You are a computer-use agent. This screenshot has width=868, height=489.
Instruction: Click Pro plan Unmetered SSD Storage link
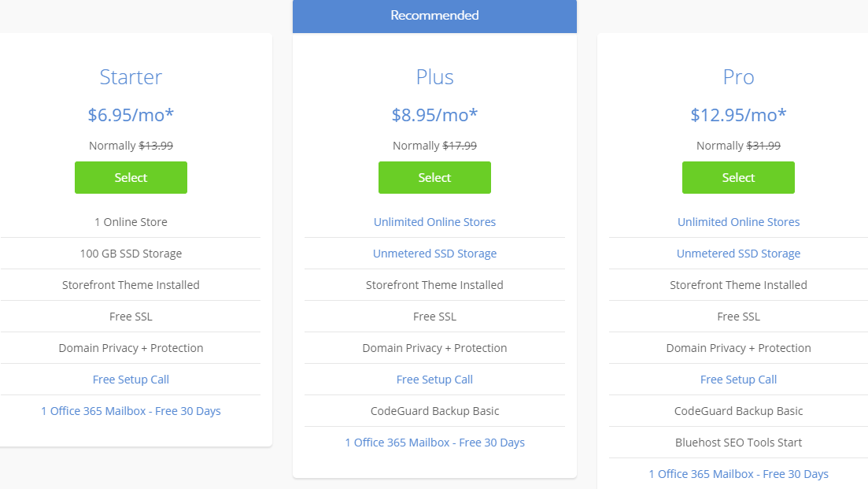(x=738, y=254)
